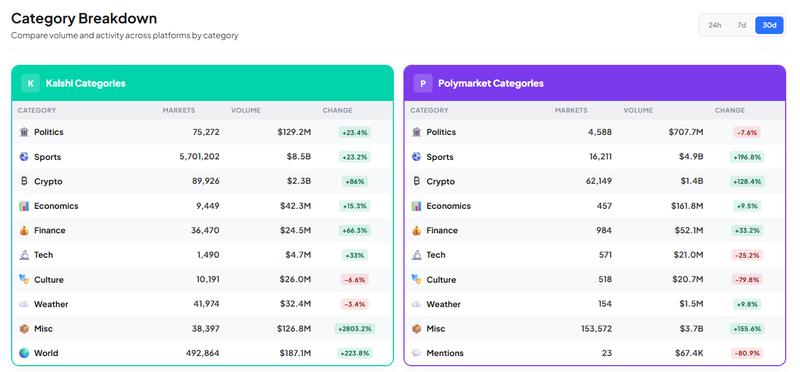Click the Polymarket Finance +33.2% change badge

[x=747, y=231]
